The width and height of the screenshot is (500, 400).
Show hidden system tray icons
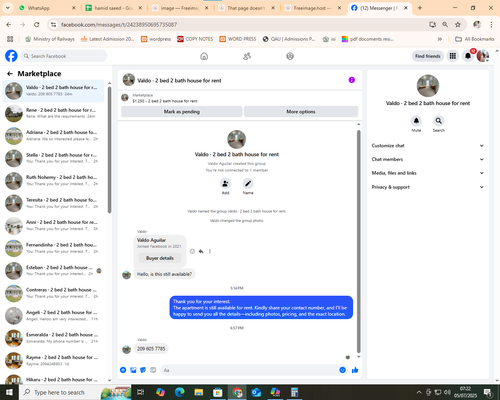[419, 392]
